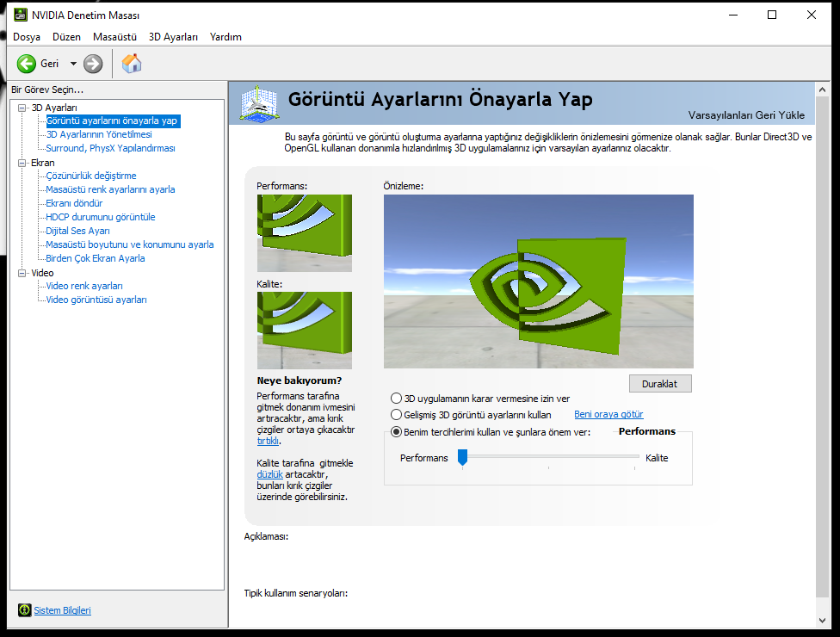Viewport: 840px width, 637px height.
Task: Open Masaüstü boyutunu ve konumunu ayarla
Action: click(x=130, y=244)
